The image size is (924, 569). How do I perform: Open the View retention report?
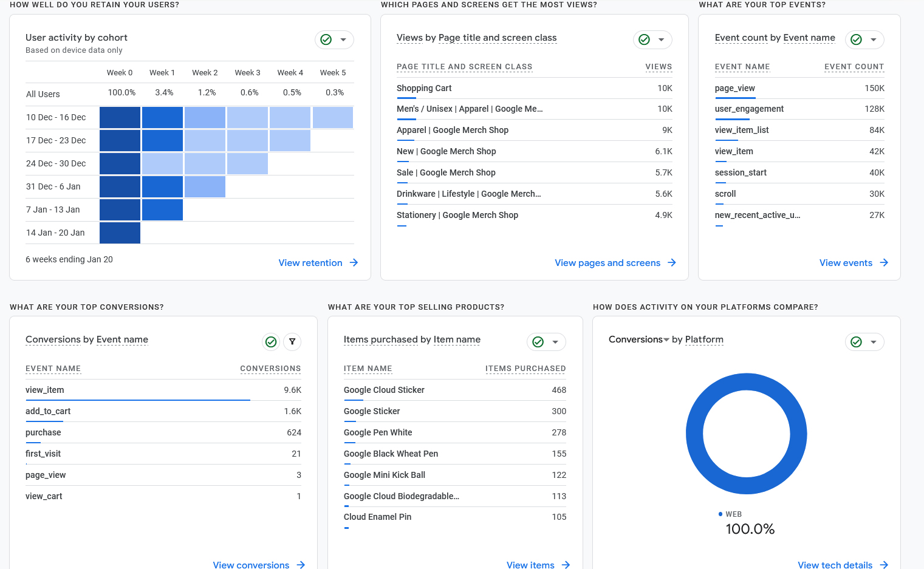click(x=310, y=262)
